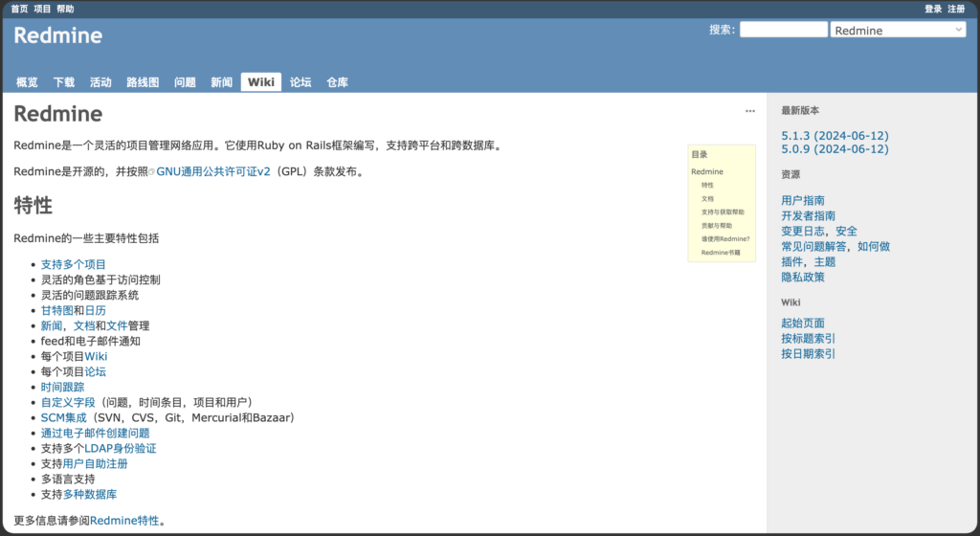Open the 多种数据库 link

pyautogui.click(x=89, y=494)
